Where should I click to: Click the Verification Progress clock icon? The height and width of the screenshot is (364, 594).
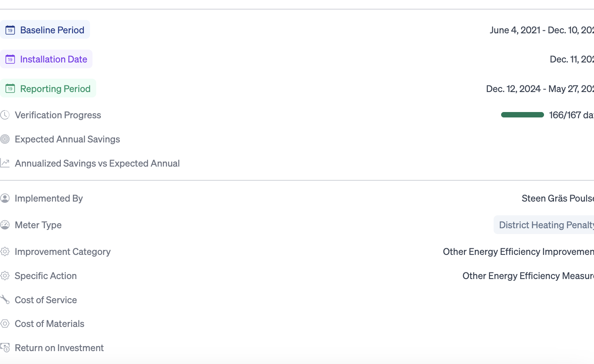point(5,115)
